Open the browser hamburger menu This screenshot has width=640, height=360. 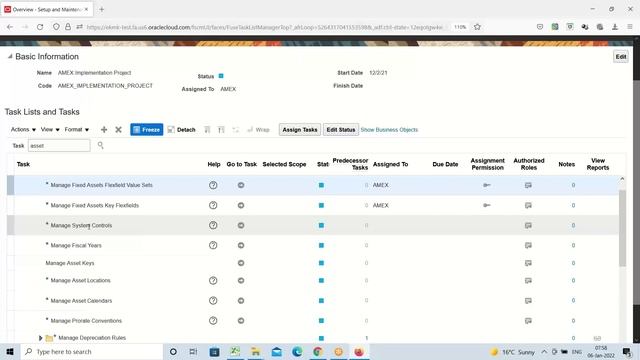pos(630,27)
